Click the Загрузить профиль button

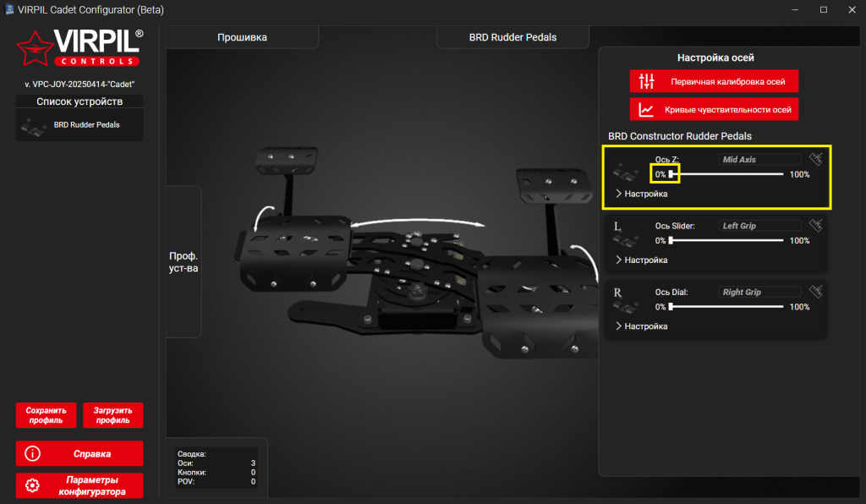pos(112,415)
